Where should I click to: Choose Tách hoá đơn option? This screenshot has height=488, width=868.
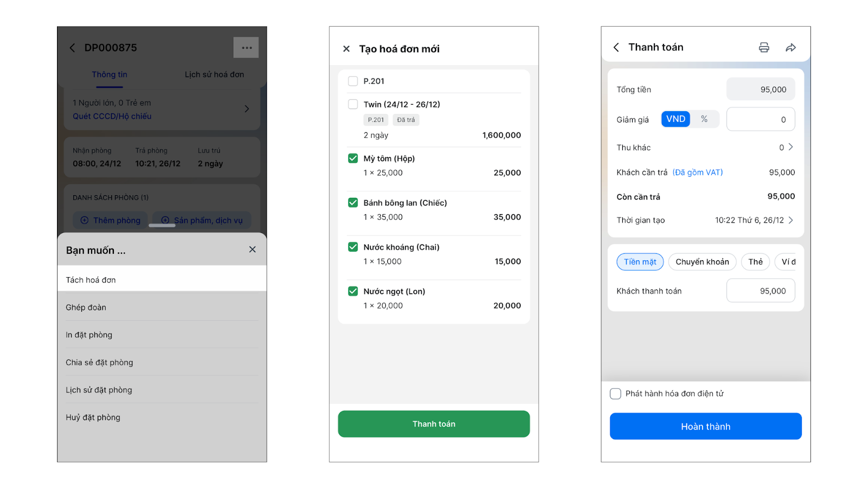point(162,280)
